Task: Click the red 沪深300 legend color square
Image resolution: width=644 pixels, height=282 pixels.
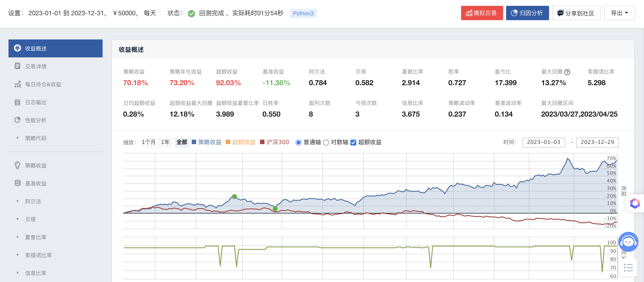Action: coord(262,142)
